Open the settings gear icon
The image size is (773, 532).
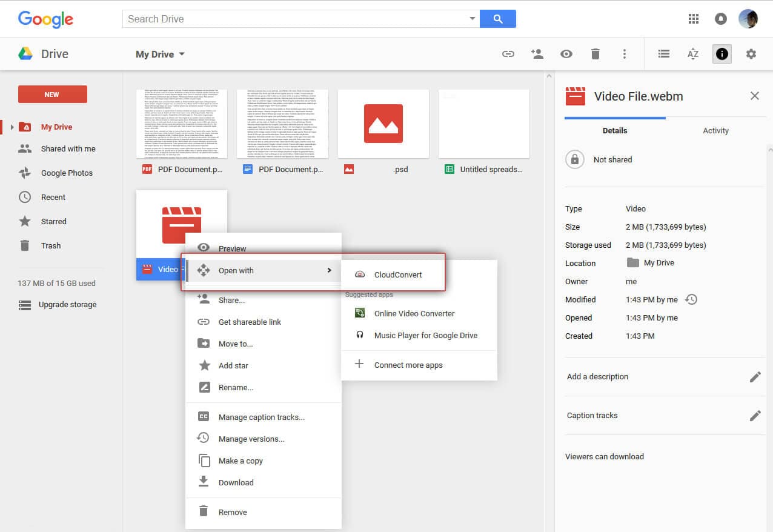pos(751,54)
